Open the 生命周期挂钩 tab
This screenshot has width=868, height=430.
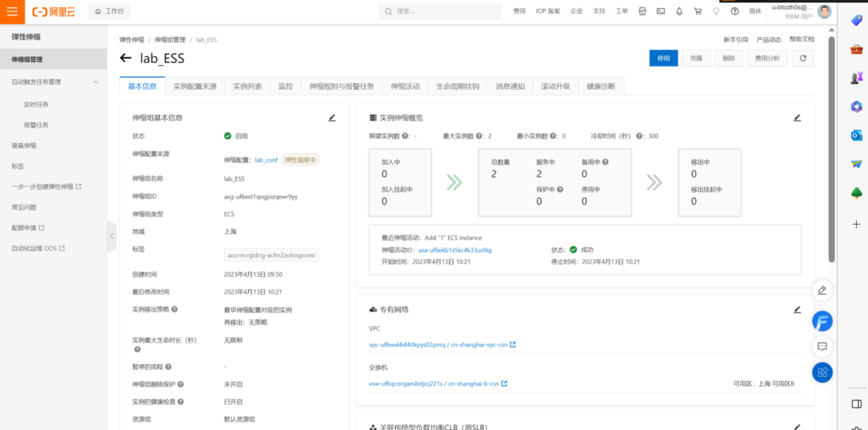pyautogui.click(x=458, y=86)
